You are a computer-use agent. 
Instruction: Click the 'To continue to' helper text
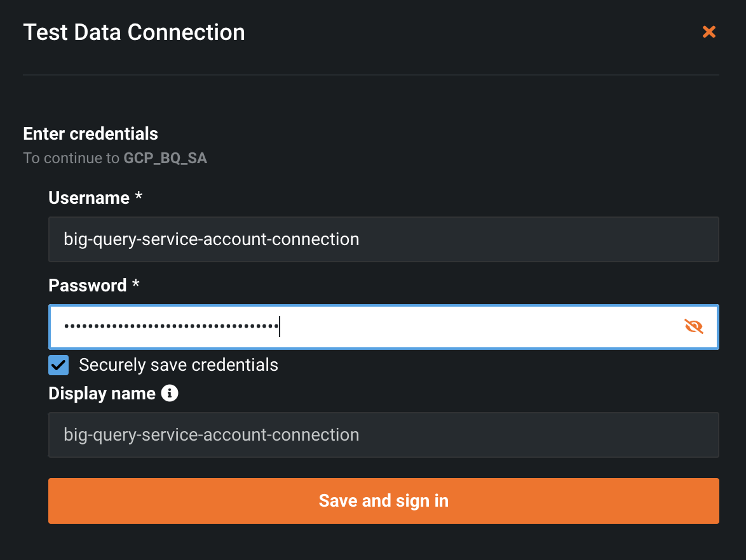tap(71, 158)
